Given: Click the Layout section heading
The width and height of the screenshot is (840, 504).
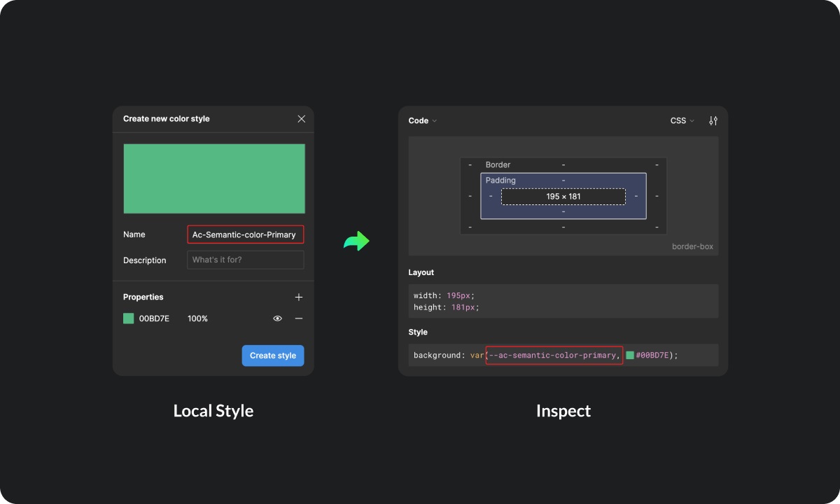Looking at the screenshot, I should 421,272.
